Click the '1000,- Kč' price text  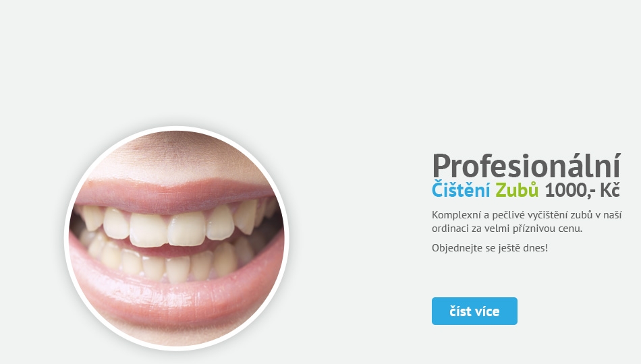pyautogui.click(x=582, y=190)
